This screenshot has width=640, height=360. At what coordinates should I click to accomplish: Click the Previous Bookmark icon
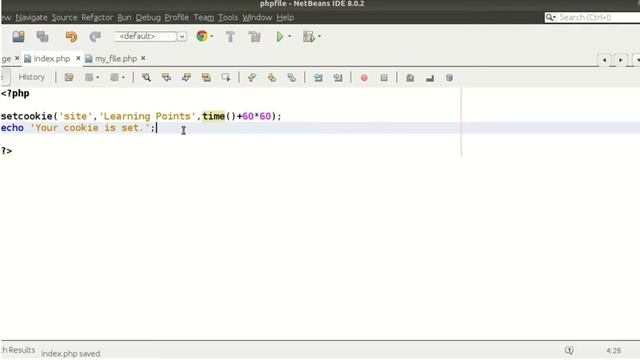tap(252, 78)
